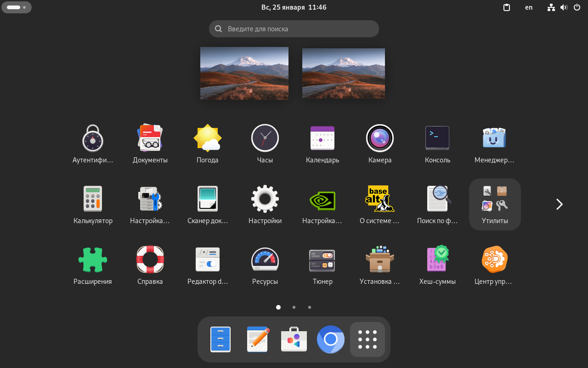Open the system power menu
The width and height of the screenshot is (588, 368).
click(x=577, y=7)
